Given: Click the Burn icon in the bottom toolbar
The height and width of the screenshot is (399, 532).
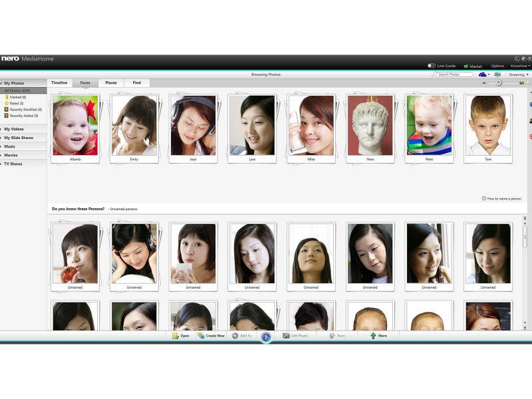Looking at the screenshot, I should coord(332,336).
